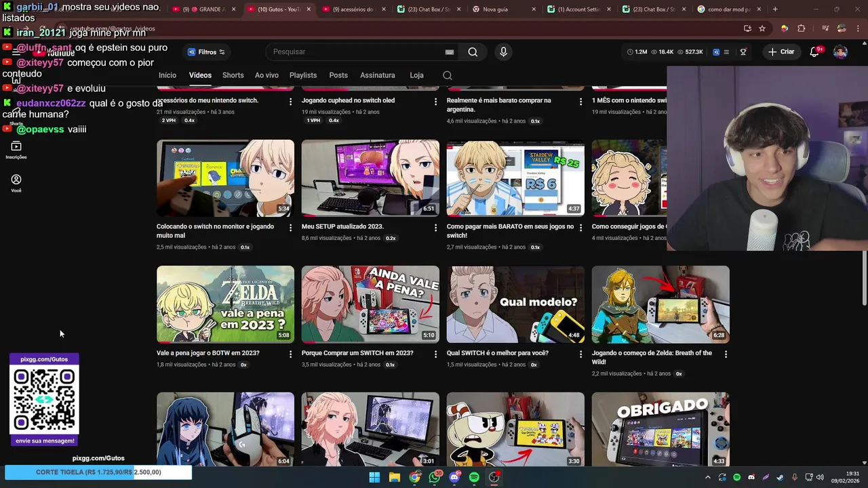Image resolution: width=868 pixels, height=488 pixels.
Task: Open the 'AINDA VALE A PENA?' thumbnail
Action: [370, 304]
